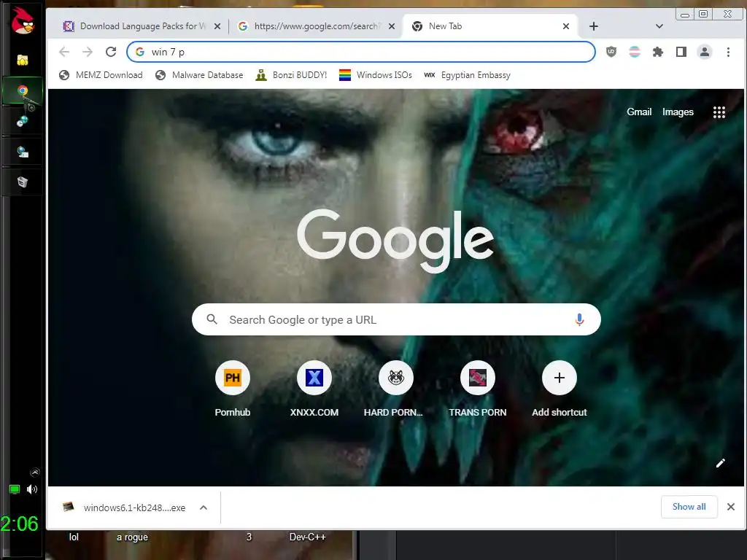Click the Recycle Bin taskbar icon
The height and width of the screenshot is (560, 747).
point(23,182)
